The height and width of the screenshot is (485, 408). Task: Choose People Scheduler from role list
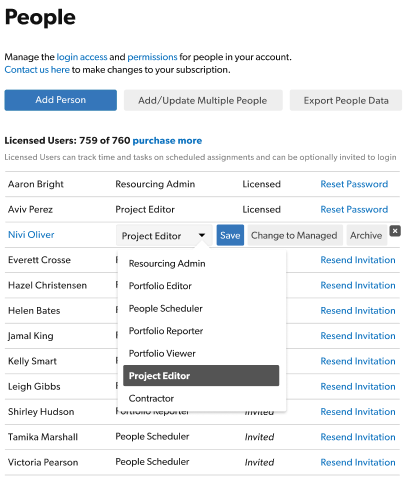[166, 309]
